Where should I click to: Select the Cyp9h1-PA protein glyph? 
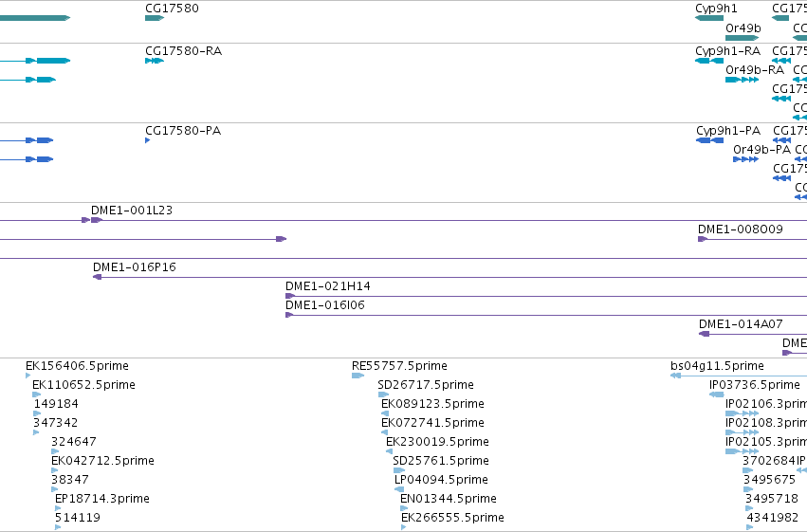click(x=709, y=140)
